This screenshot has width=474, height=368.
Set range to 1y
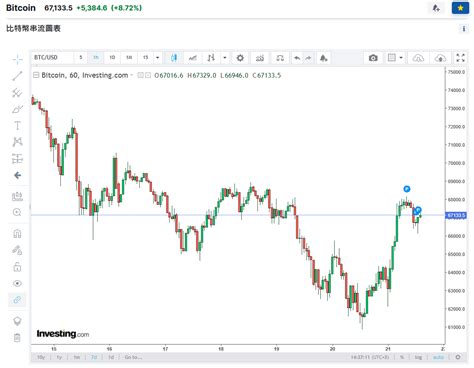tap(59, 357)
